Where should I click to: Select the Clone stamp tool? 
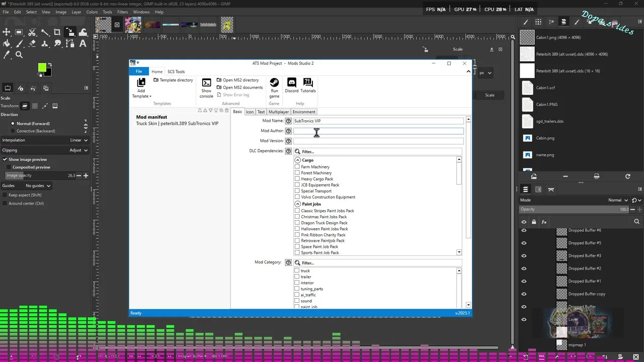[x=45, y=44]
